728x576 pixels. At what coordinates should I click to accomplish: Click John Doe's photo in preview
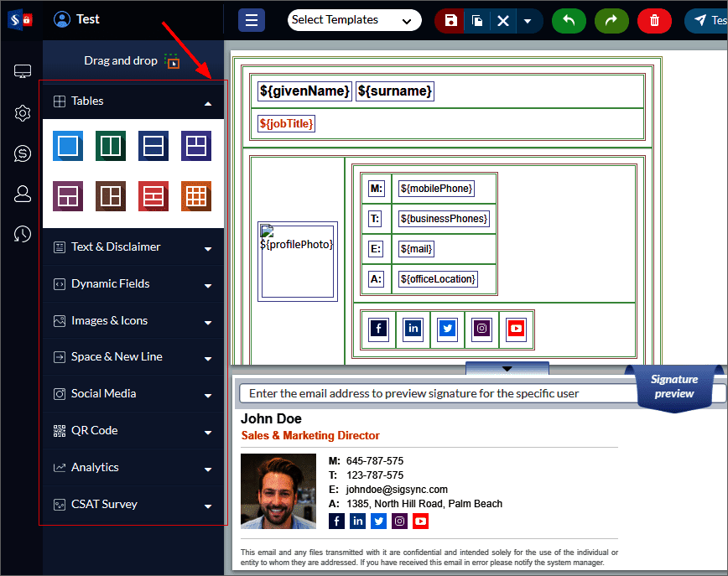(278, 491)
